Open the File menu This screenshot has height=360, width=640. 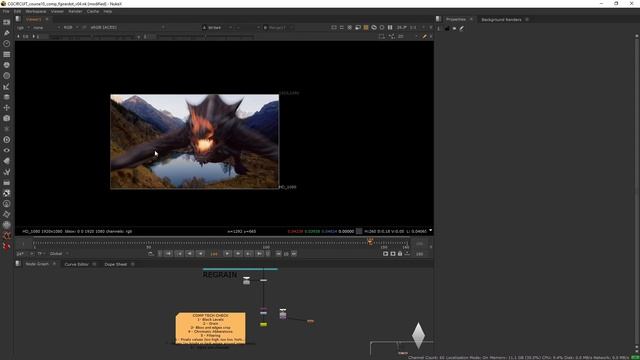point(6,11)
